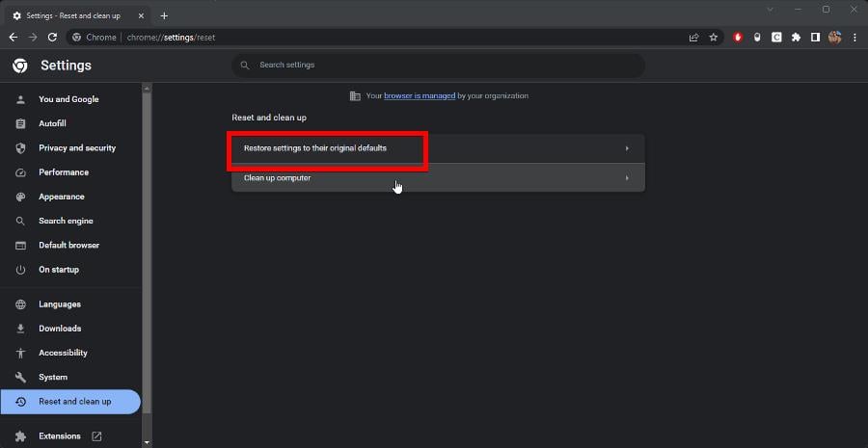
Task: Click the red shield extension icon
Action: tap(738, 37)
